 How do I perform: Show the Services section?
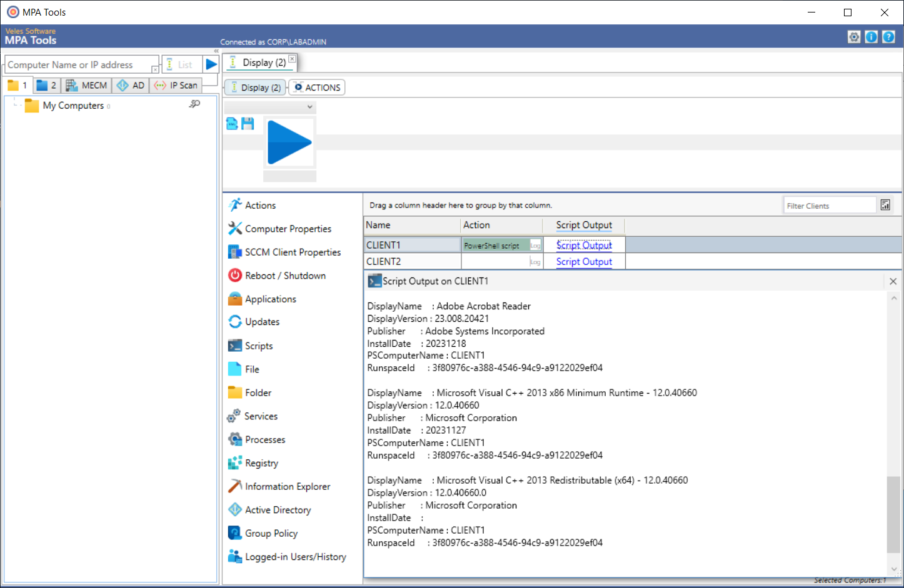pos(253,416)
